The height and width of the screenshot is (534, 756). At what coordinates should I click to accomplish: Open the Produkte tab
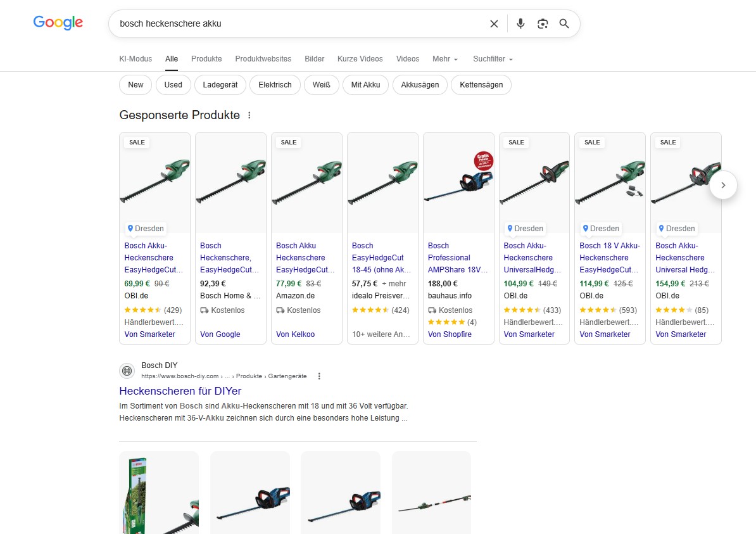206,59
